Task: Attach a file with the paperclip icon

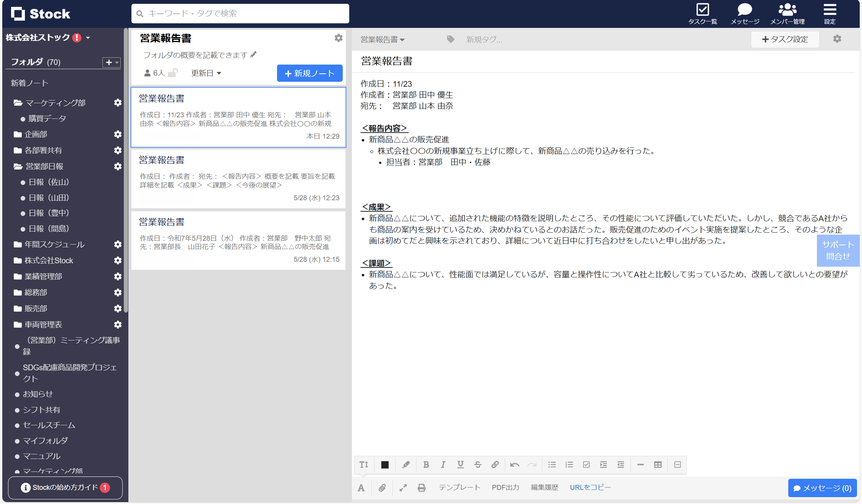Action: (382, 488)
